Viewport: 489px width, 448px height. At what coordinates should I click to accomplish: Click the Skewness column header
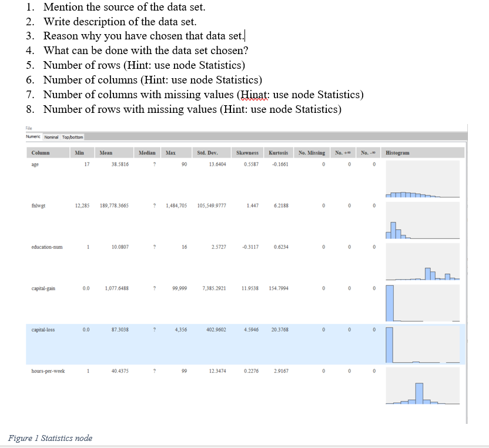[247, 152]
